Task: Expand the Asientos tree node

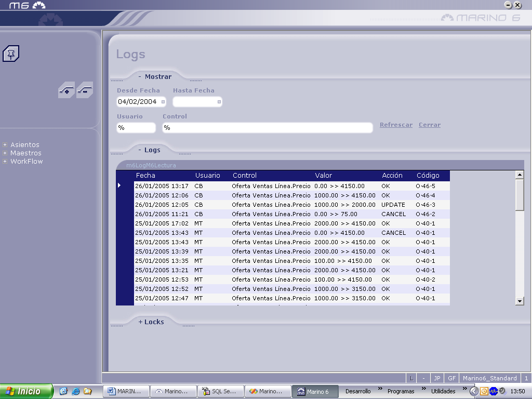Action: 5,145
